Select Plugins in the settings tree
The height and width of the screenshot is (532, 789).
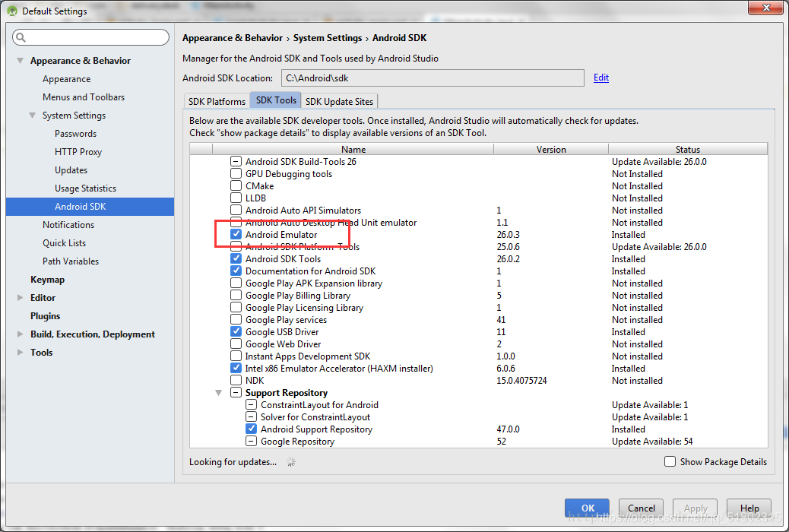point(46,316)
